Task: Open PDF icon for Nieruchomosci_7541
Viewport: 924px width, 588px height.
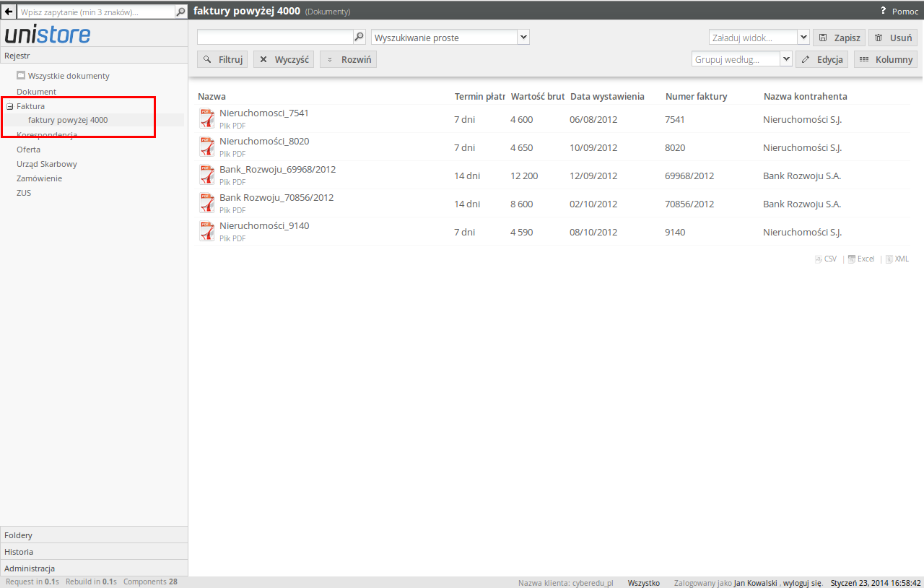Action: 207,118
